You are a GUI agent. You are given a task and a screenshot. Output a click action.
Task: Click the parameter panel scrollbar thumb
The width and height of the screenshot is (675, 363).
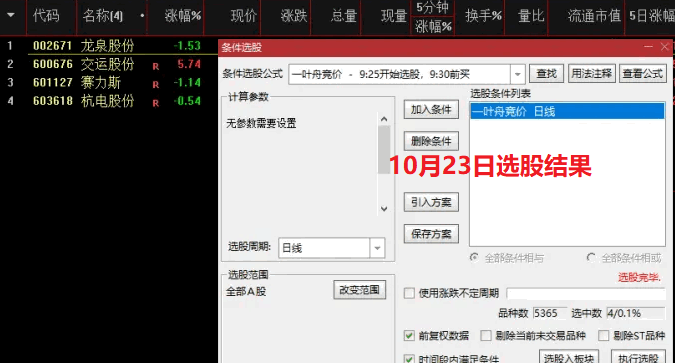tap(384, 149)
